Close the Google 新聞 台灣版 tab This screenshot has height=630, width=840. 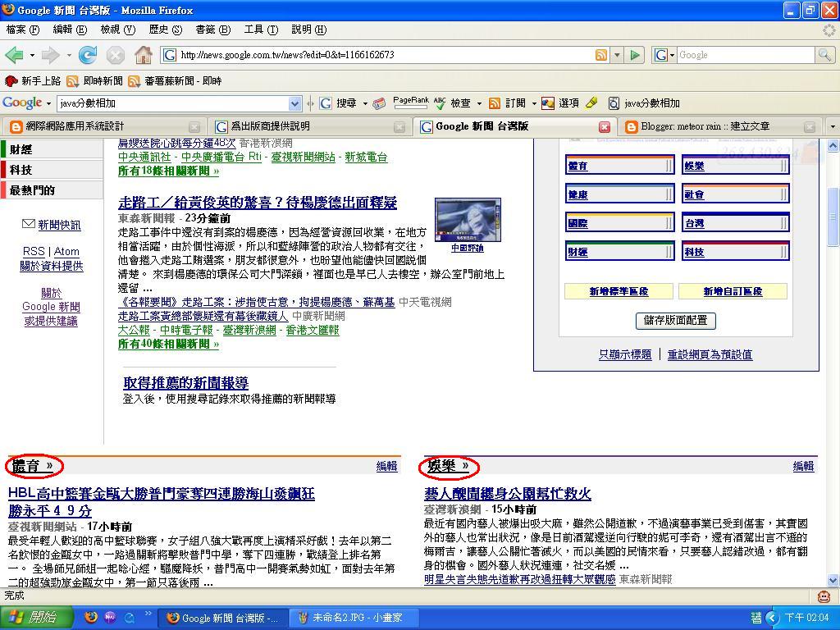coord(605,127)
